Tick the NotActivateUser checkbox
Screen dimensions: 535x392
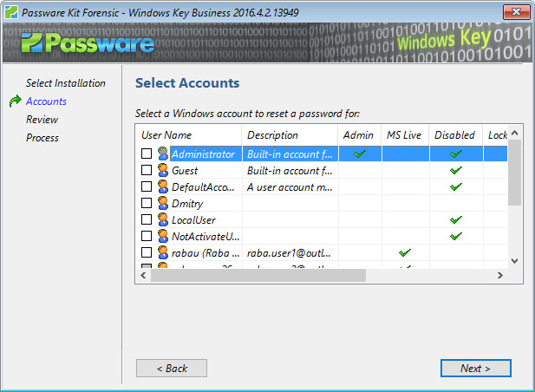click(x=147, y=236)
